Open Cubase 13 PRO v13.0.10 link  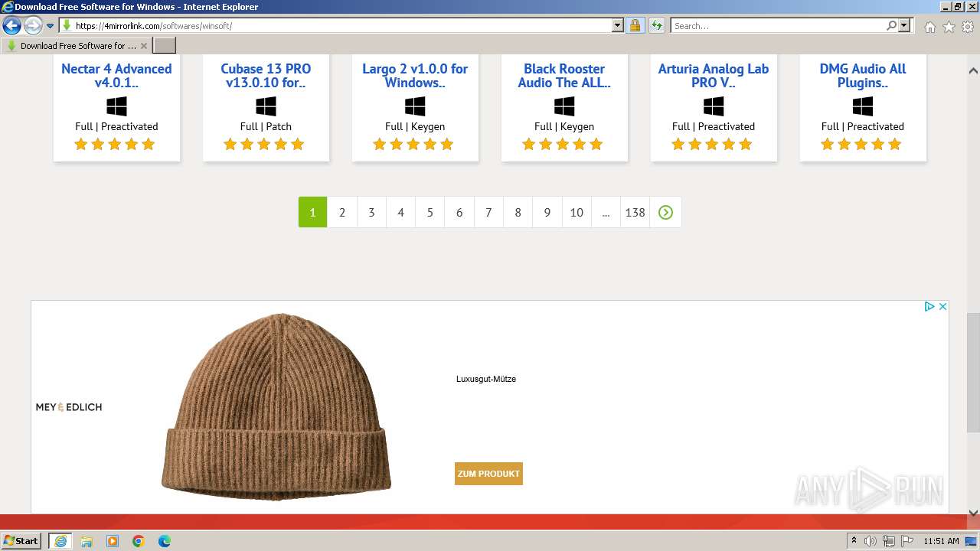click(x=266, y=76)
